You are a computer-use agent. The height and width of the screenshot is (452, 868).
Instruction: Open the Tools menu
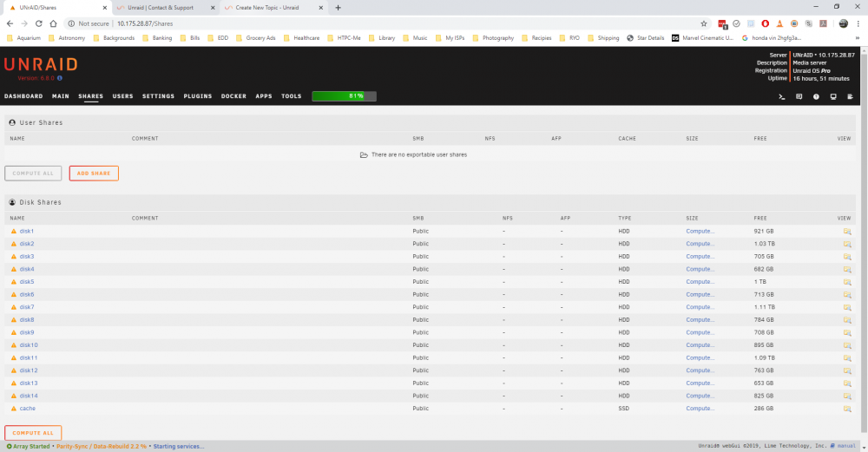coord(291,96)
